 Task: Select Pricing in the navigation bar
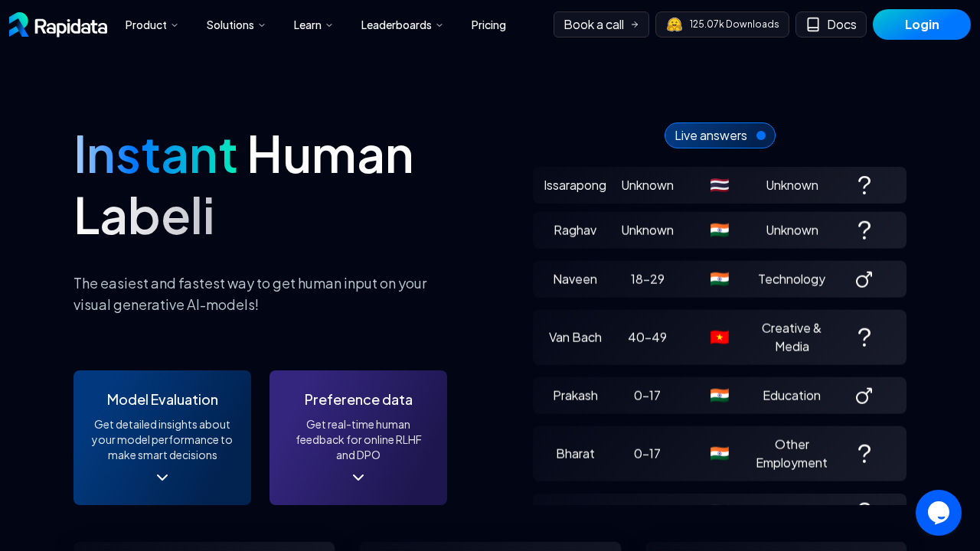(x=488, y=24)
